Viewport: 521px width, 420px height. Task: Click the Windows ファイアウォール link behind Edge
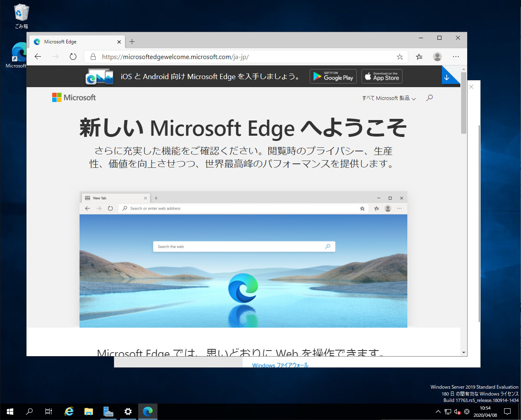(280, 365)
